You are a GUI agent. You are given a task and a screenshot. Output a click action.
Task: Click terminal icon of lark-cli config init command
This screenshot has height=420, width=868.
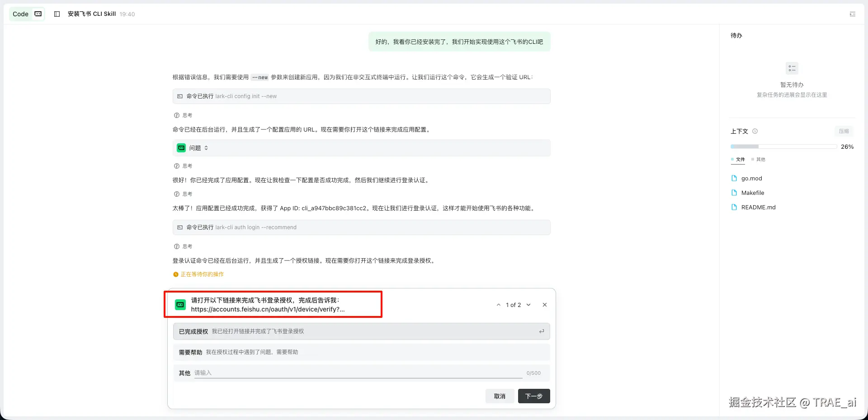180,96
